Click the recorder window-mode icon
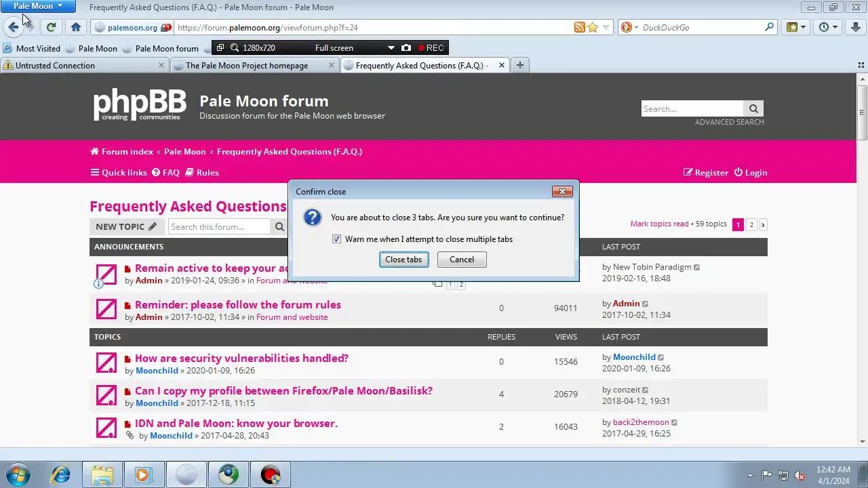This screenshot has height=488, width=868. click(x=220, y=48)
